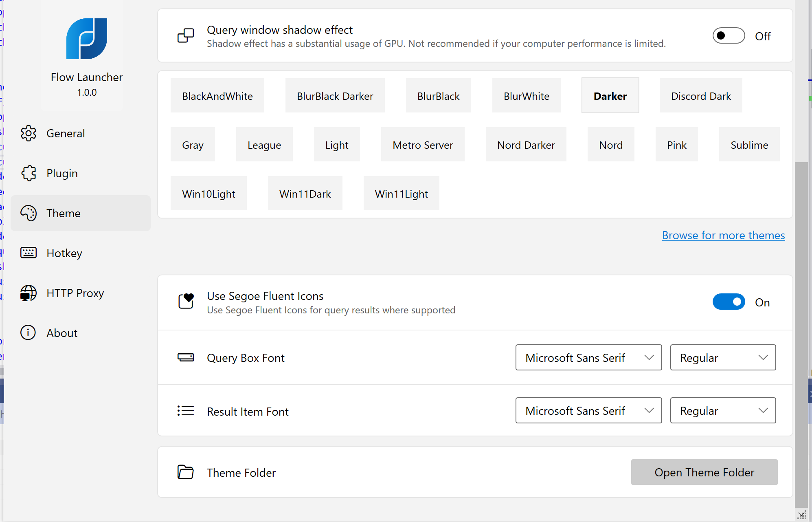The width and height of the screenshot is (812, 522).
Task: Open the Hotkey settings section
Action: click(x=64, y=253)
